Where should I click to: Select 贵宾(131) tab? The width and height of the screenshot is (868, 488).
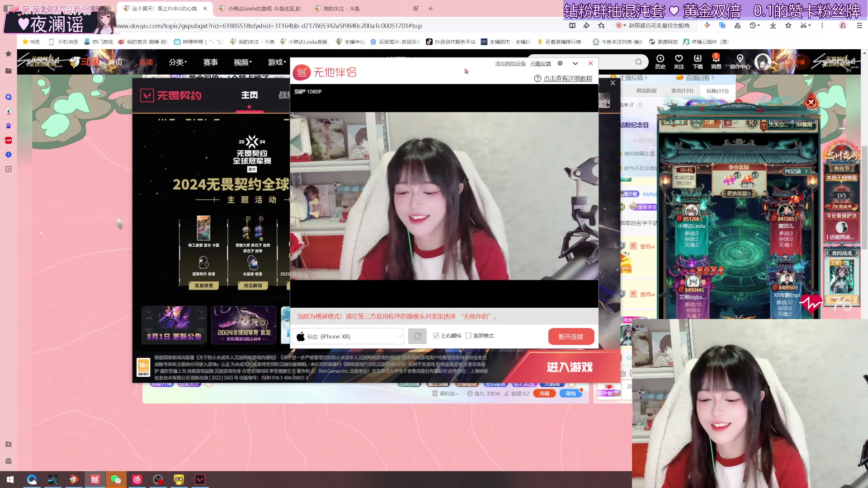682,91
